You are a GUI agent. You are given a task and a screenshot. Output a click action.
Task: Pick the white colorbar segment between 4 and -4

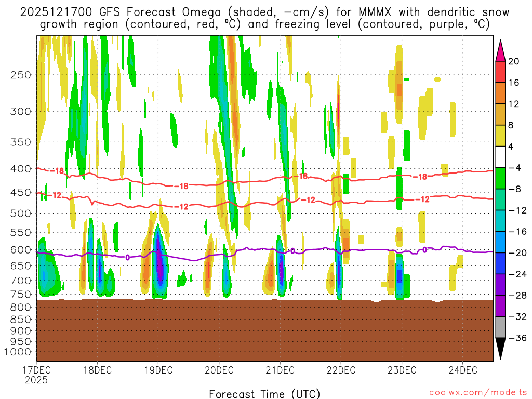point(501,157)
